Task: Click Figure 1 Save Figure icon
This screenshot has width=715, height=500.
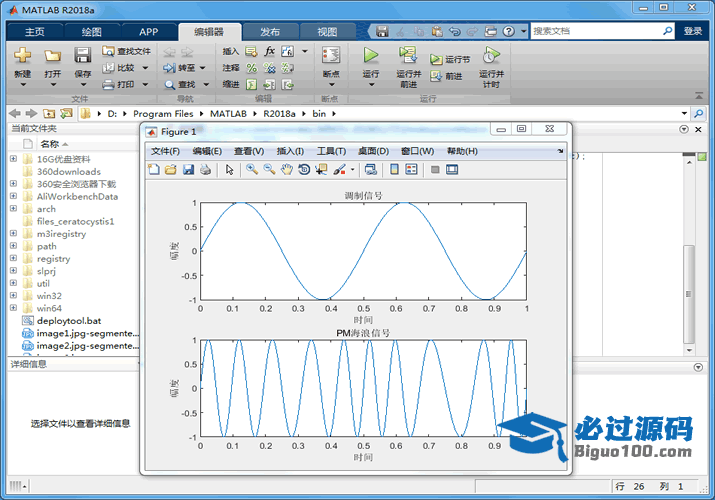Action: [188, 170]
